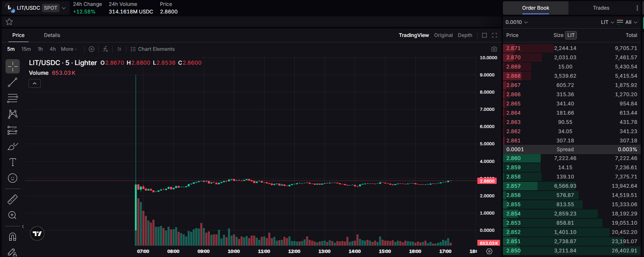Select the trend line drawing tool

[x=13, y=82]
